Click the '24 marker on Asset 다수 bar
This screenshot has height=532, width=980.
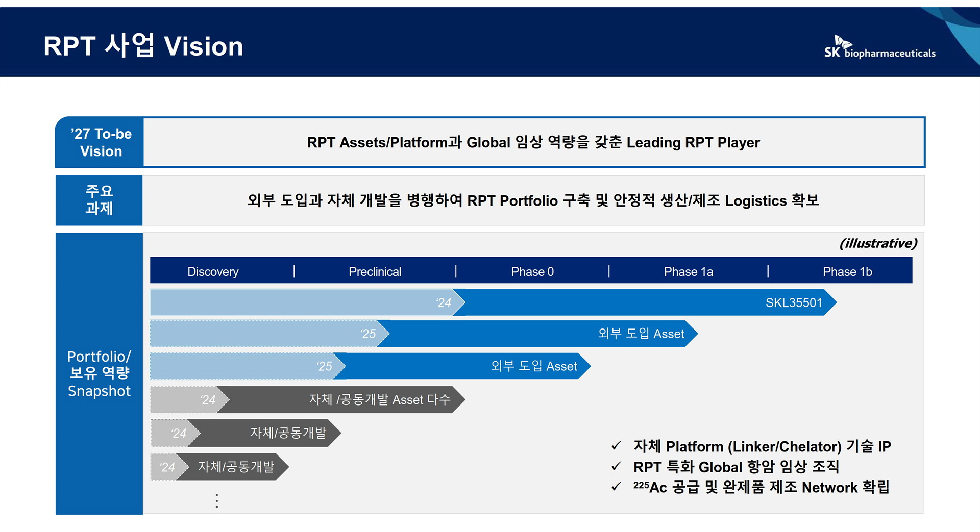click(208, 399)
